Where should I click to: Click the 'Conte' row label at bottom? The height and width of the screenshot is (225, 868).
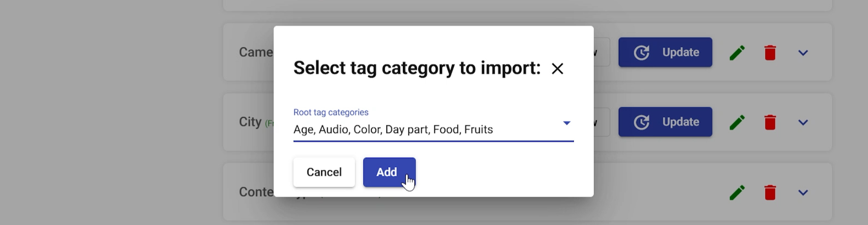pyautogui.click(x=256, y=192)
